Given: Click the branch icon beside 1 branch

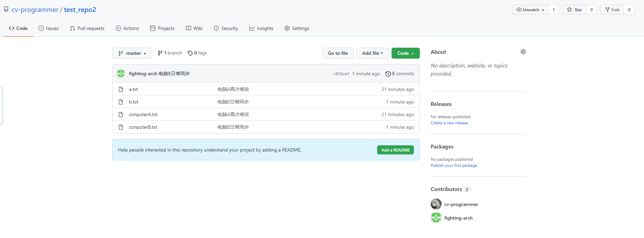Looking at the screenshot, I should coord(160,53).
